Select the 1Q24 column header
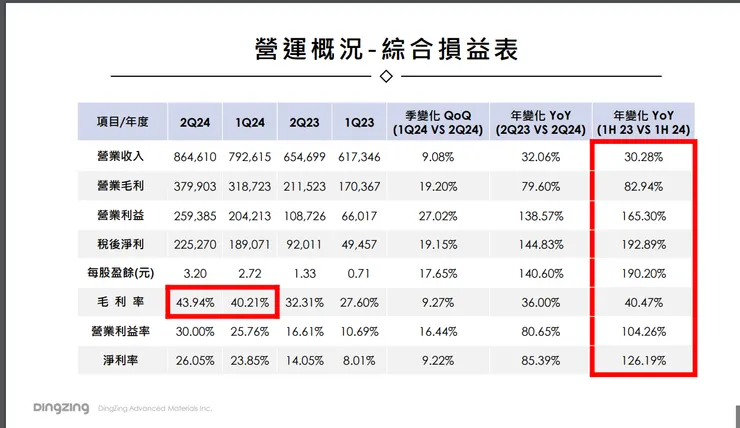The width and height of the screenshot is (740, 428). point(250,122)
